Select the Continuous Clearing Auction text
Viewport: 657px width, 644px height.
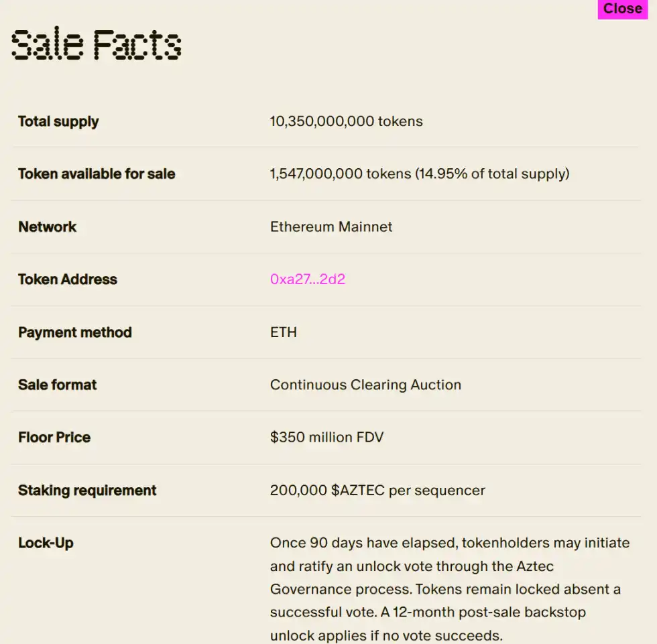point(365,385)
